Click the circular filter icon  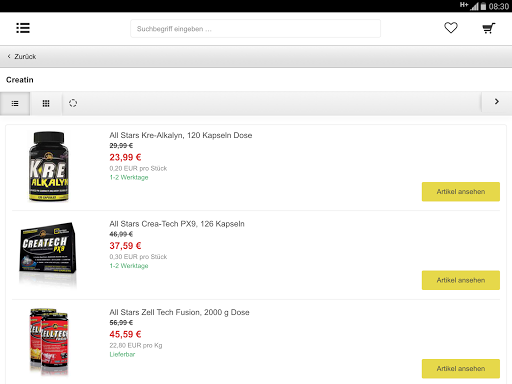(73, 103)
